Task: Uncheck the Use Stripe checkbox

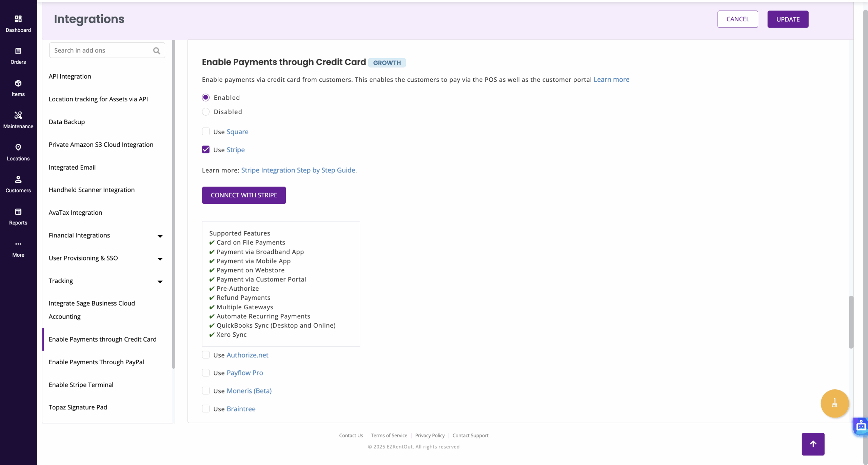Action: pyautogui.click(x=206, y=150)
